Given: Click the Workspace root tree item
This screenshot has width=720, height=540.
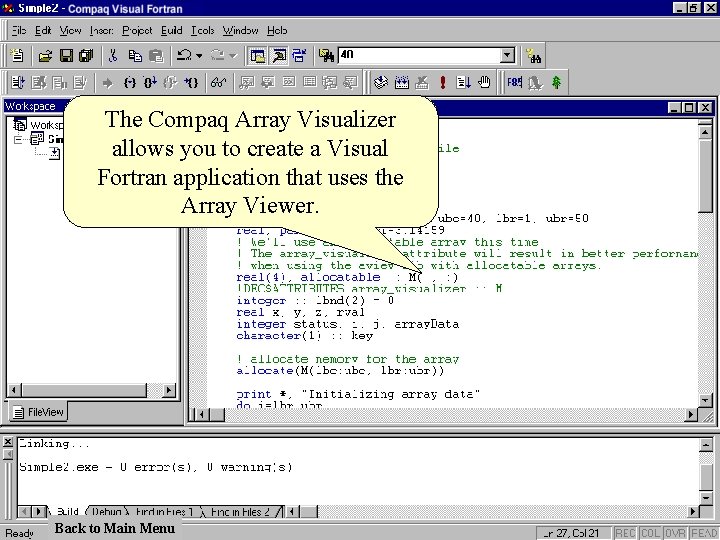Looking at the screenshot, I should tap(39, 125).
